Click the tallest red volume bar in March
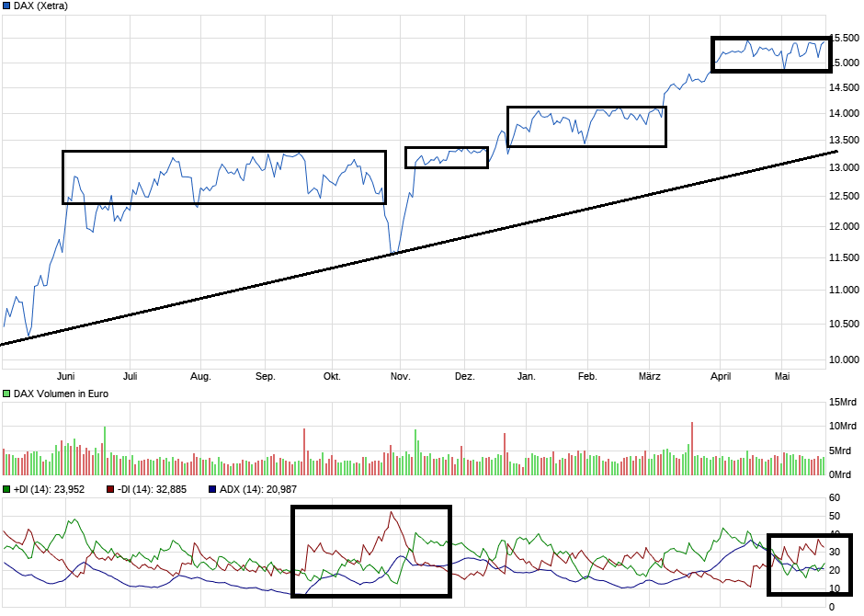This screenshot has width=864, height=616. 691,449
